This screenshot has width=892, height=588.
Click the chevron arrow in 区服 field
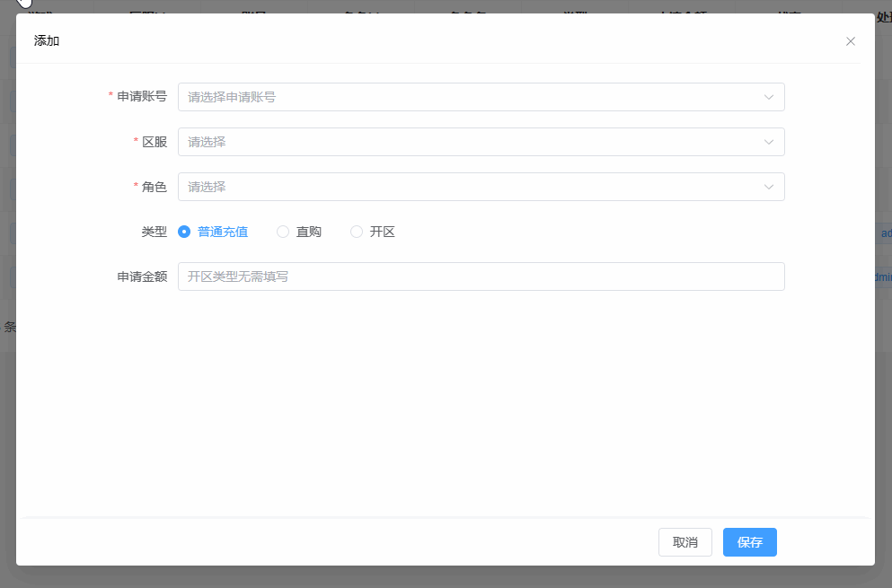[769, 142]
